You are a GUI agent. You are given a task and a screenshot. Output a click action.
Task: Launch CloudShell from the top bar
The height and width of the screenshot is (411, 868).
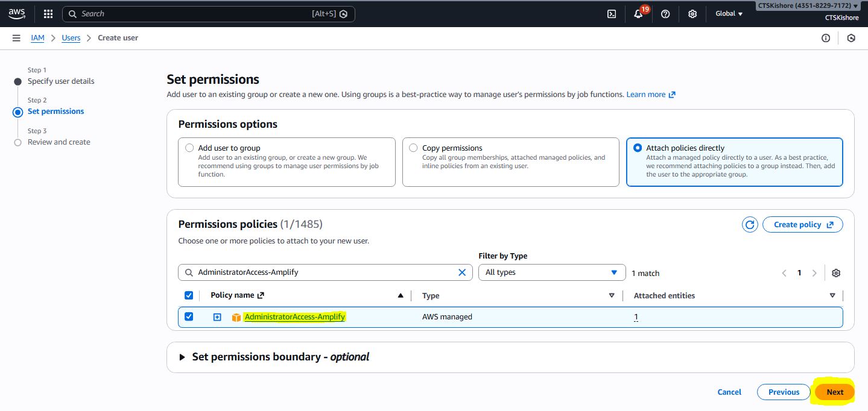point(611,14)
